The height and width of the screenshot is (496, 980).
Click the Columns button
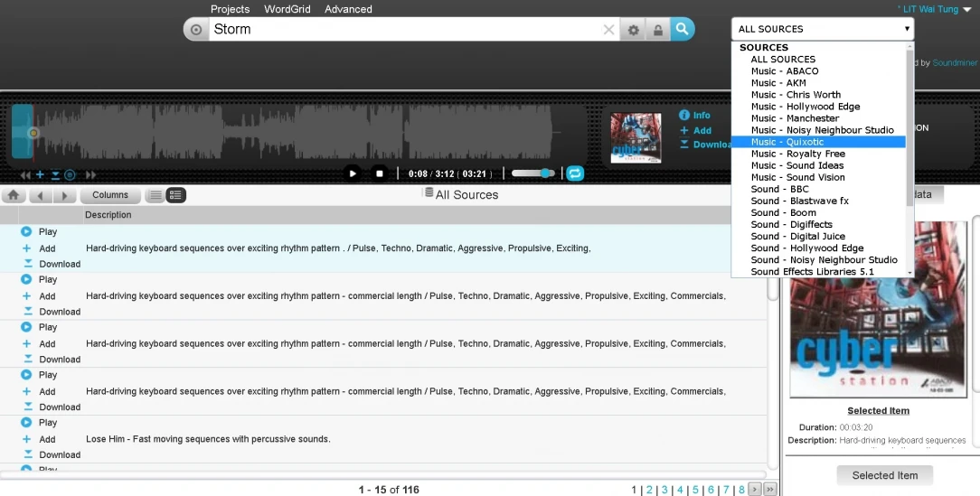coord(110,195)
